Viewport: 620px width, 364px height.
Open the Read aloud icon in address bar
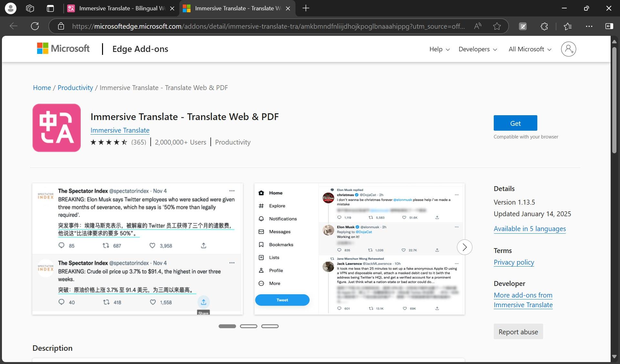pos(478,26)
